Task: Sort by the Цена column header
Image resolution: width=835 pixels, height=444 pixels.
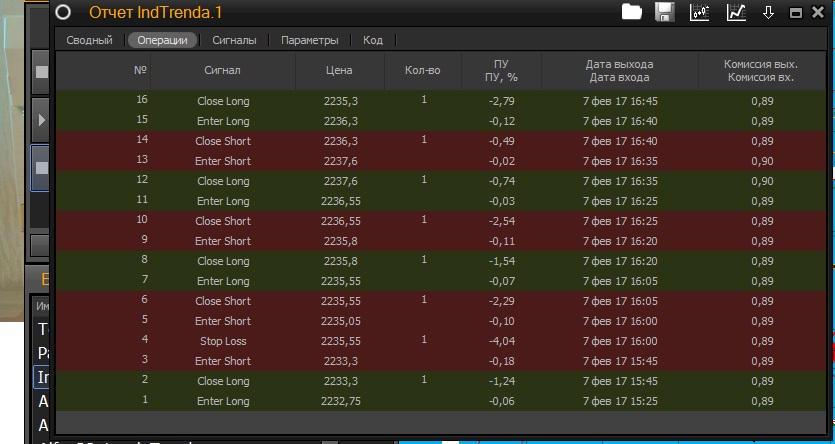Action: pyautogui.click(x=339, y=71)
